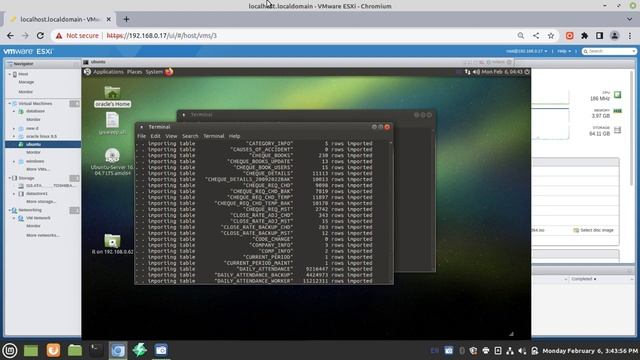The width and height of the screenshot is (640, 360).
Task: Open the ESXi Help dropdown
Action: 564,51
